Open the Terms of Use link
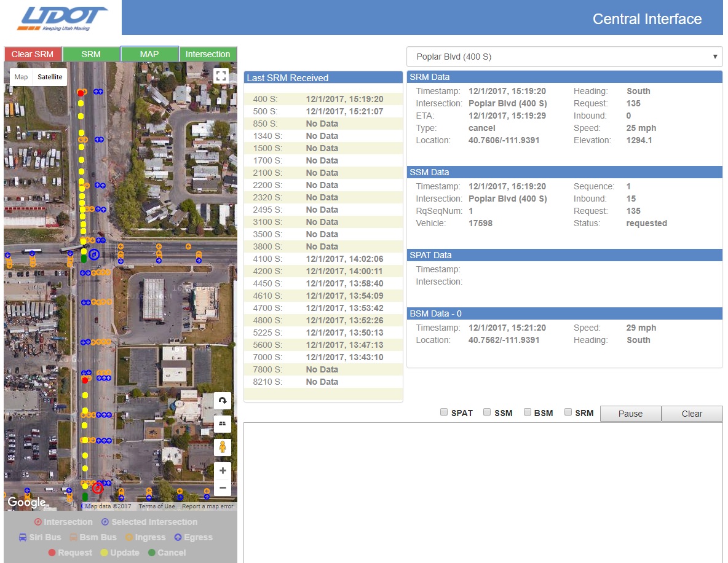This screenshot has width=728, height=563. (156, 506)
